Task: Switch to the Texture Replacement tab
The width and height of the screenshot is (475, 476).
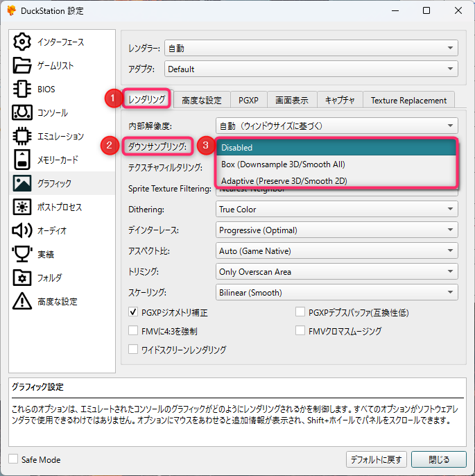Action: [x=408, y=100]
